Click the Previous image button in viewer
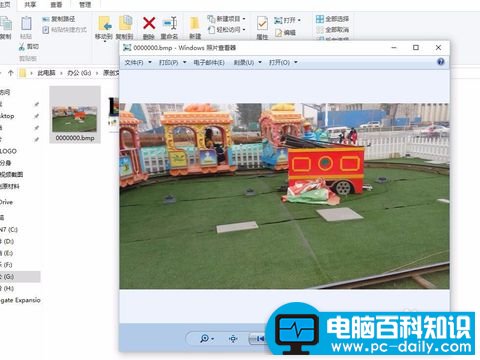 pos(258,339)
